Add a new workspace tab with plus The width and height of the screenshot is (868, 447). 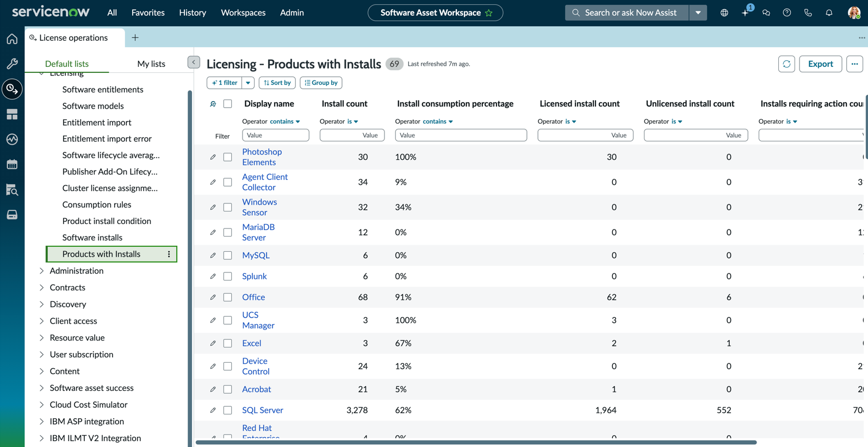tap(135, 38)
